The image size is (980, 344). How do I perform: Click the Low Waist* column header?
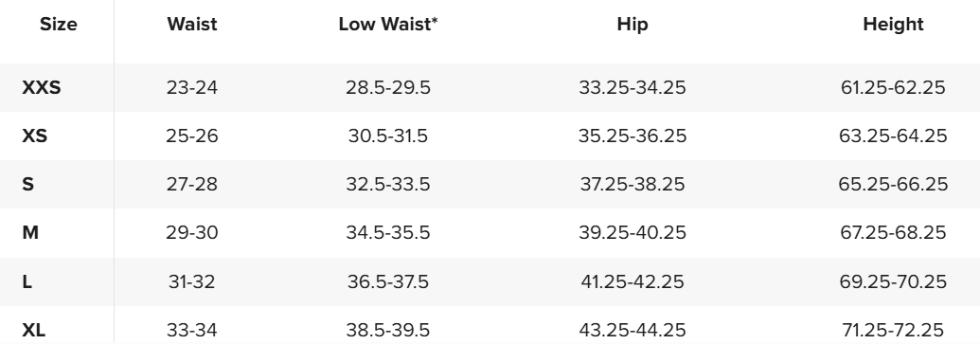coord(388,25)
